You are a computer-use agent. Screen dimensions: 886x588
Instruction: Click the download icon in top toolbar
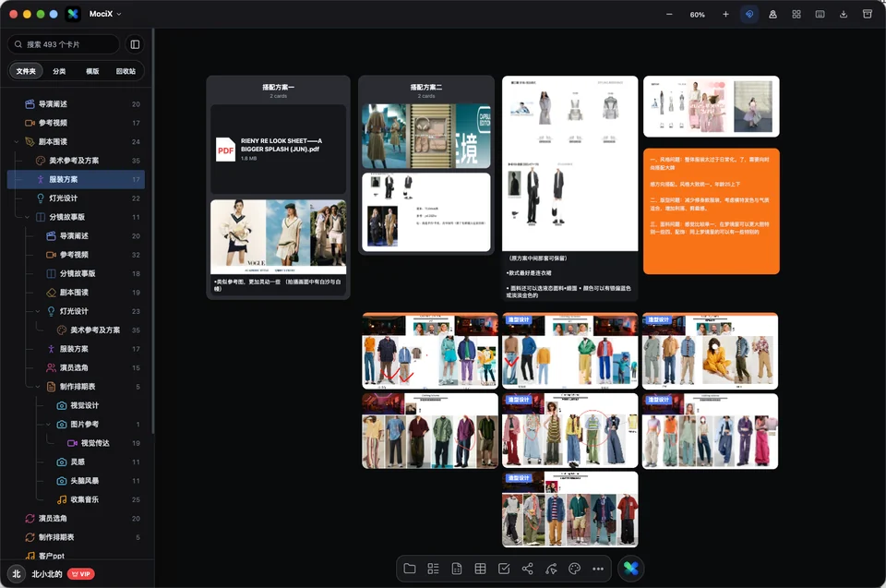844,14
